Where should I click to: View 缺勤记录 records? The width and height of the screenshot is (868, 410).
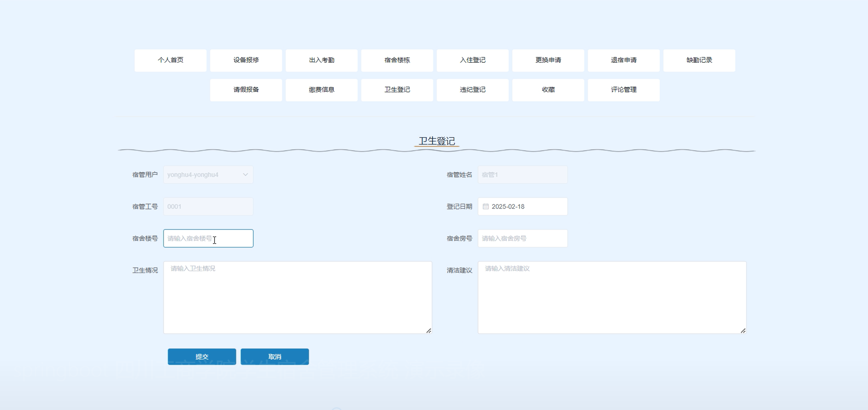tap(699, 60)
